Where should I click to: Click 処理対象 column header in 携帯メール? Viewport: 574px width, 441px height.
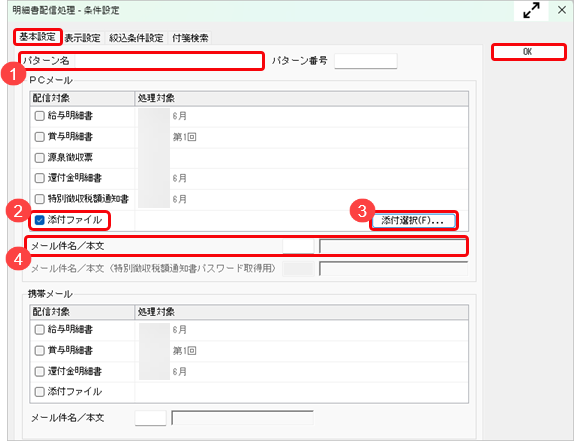click(x=301, y=312)
